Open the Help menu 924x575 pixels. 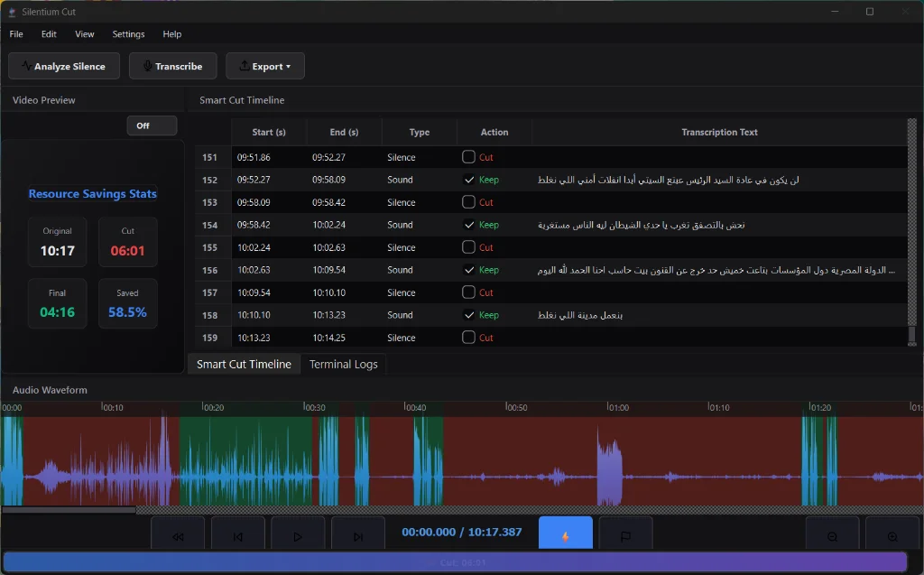click(x=172, y=34)
